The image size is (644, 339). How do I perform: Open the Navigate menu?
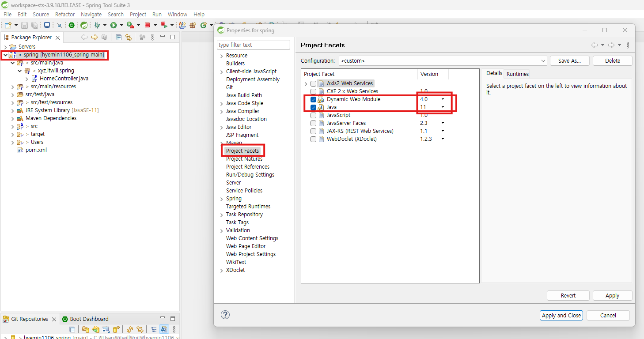coord(91,14)
